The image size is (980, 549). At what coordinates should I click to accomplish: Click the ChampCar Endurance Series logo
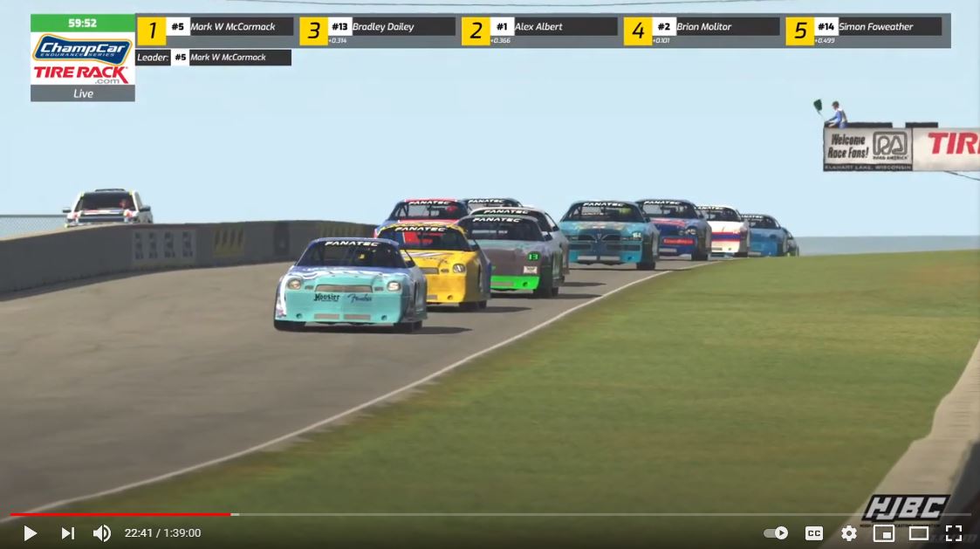click(x=82, y=48)
